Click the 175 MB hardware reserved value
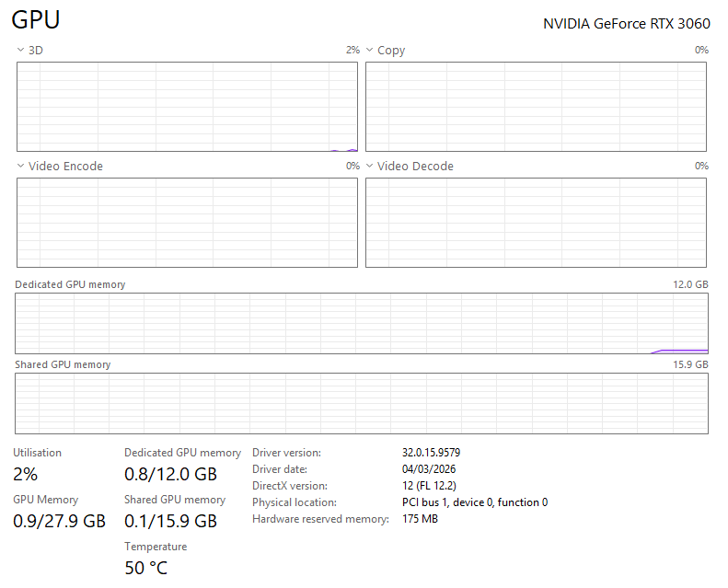The image size is (728, 588). click(x=420, y=519)
